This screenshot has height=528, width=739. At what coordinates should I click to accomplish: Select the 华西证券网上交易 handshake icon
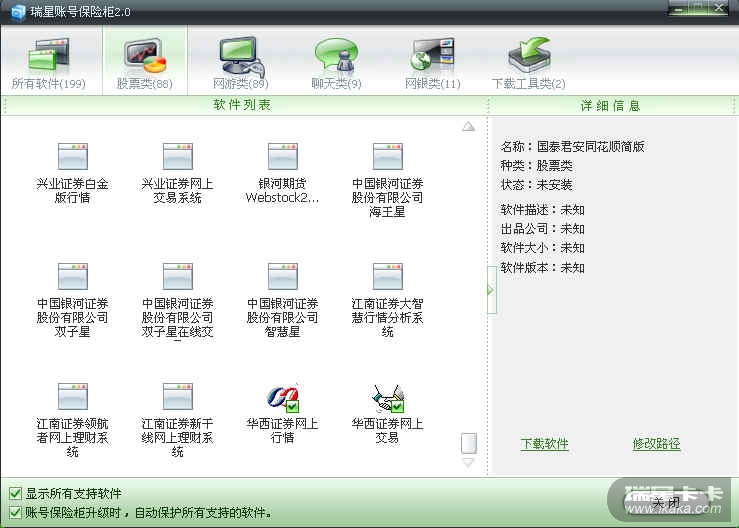387,398
